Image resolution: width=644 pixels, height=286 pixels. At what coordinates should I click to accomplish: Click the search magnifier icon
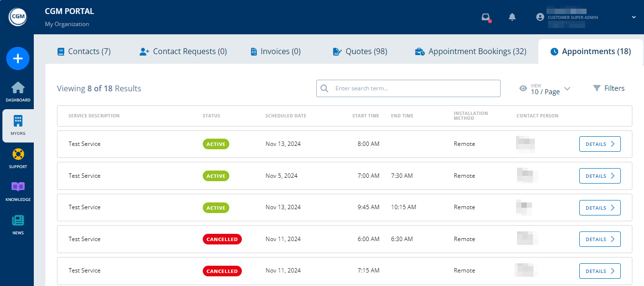324,88
